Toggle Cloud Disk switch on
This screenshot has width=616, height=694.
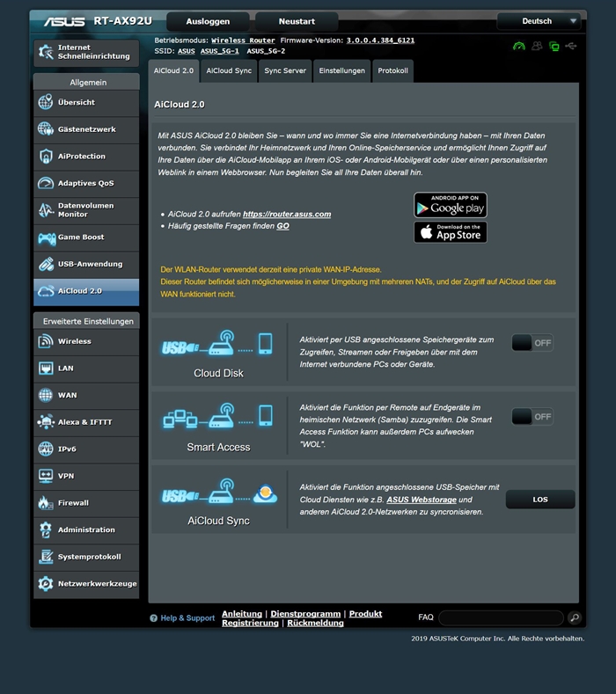point(532,342)
